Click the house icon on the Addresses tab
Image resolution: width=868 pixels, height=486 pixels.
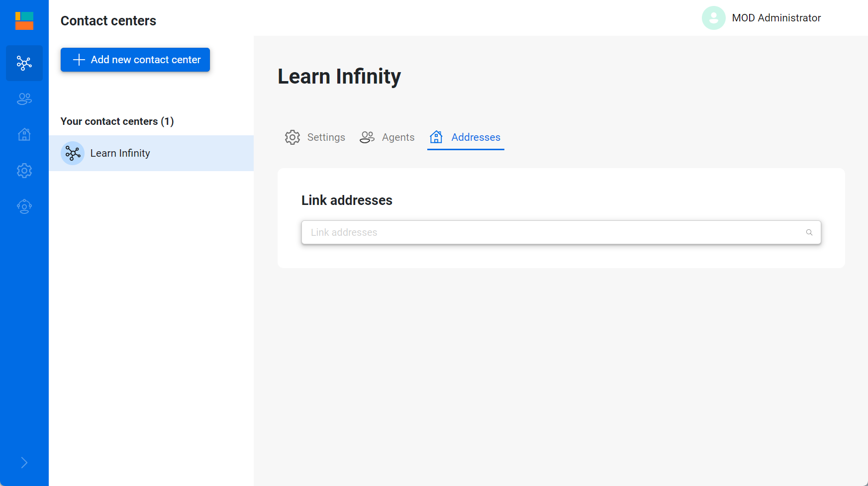point(436,137)
